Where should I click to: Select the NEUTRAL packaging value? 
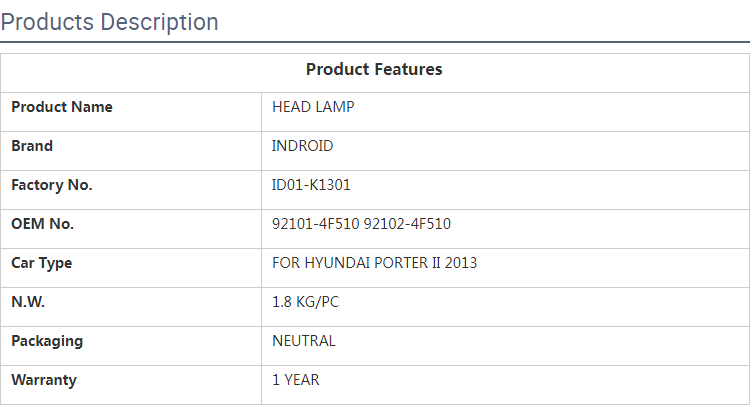click(x=304, y=341)
